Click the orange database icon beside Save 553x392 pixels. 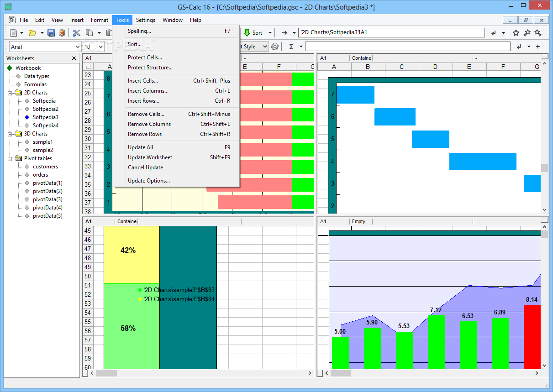(62, 33)
